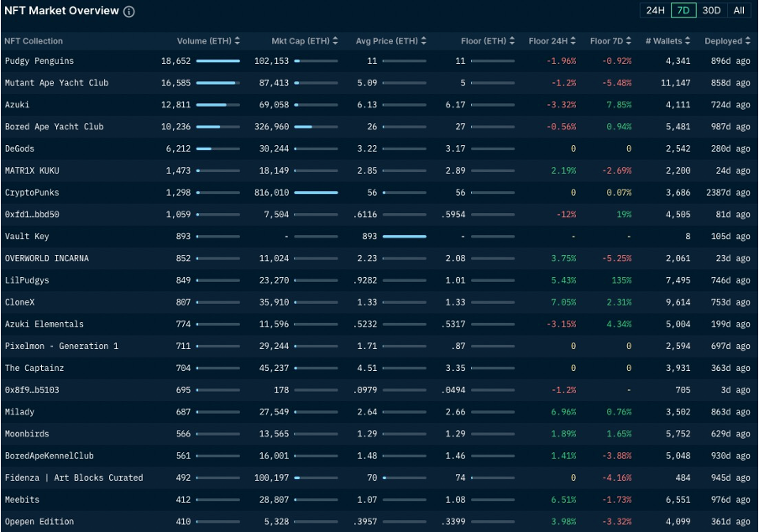Sort by # Wallets arrows icon
The height and width of the screenshot is (532, 759).
688,41
